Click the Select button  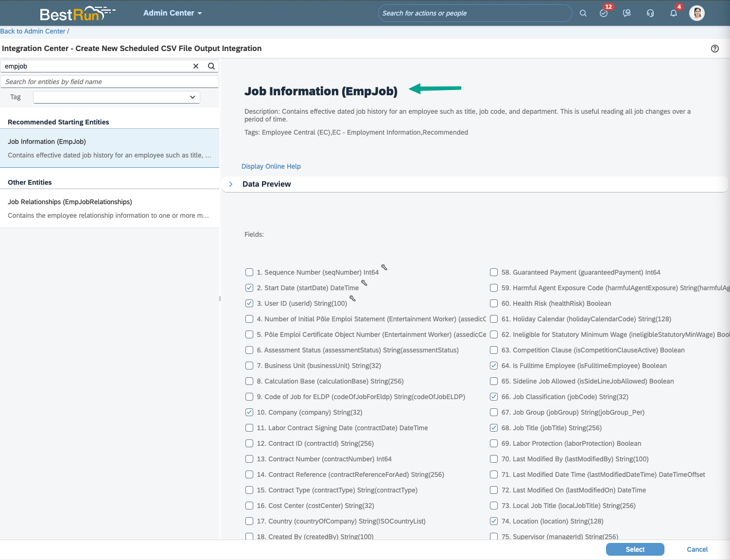coord(635,549)
